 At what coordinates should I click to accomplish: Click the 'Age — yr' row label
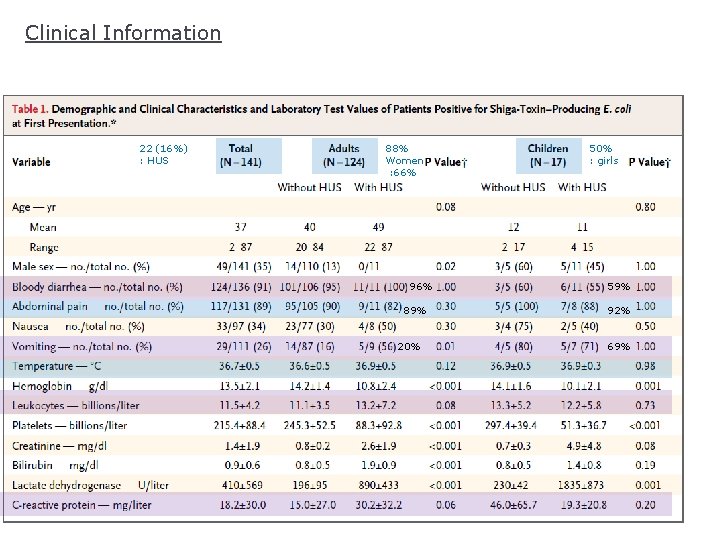(34, 208)
